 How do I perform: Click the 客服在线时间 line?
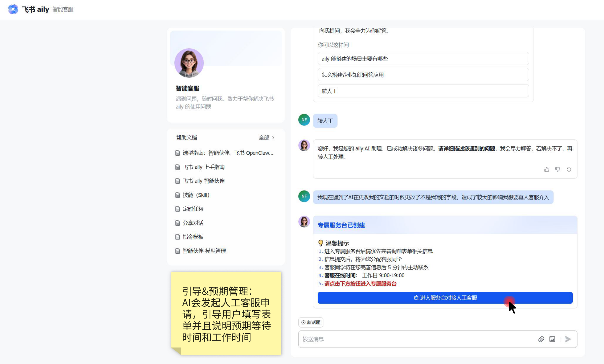(364, 275)
